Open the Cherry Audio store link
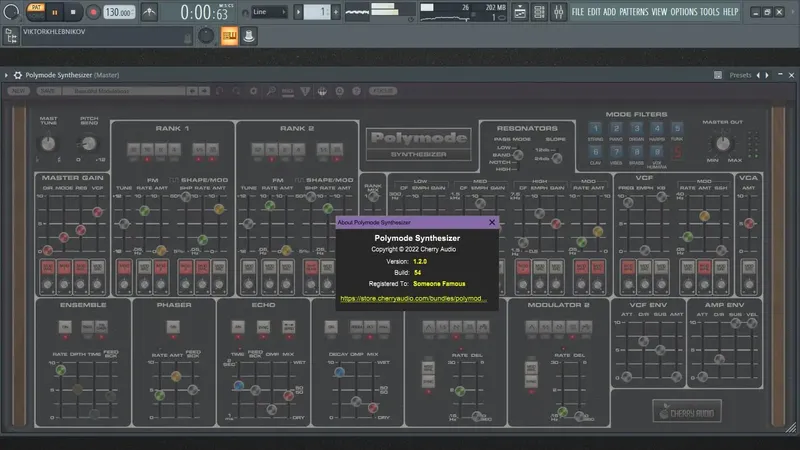800x450 pixels. 413,298
